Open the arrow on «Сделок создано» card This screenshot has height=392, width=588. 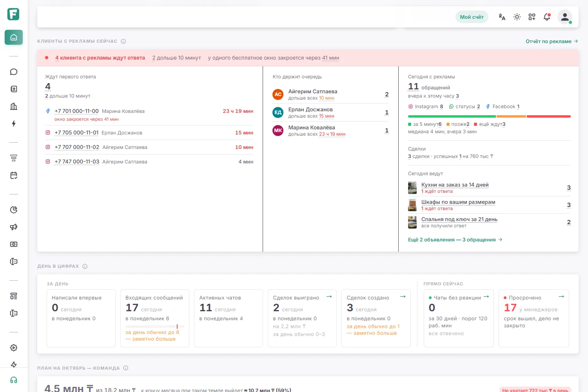click(x=403, y=297)
